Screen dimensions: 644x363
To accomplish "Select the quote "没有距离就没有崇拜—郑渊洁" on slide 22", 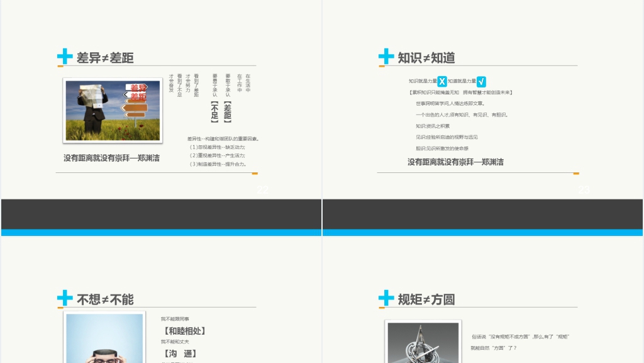I will click(111, 157).
